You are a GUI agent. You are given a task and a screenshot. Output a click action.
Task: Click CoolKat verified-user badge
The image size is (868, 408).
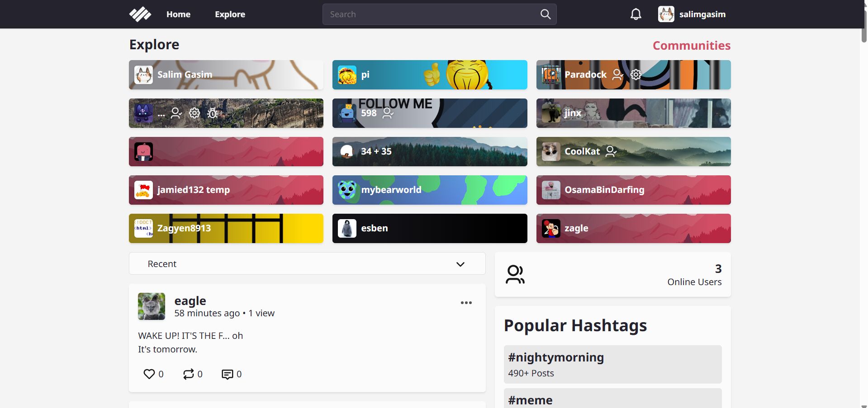[611, 151]
